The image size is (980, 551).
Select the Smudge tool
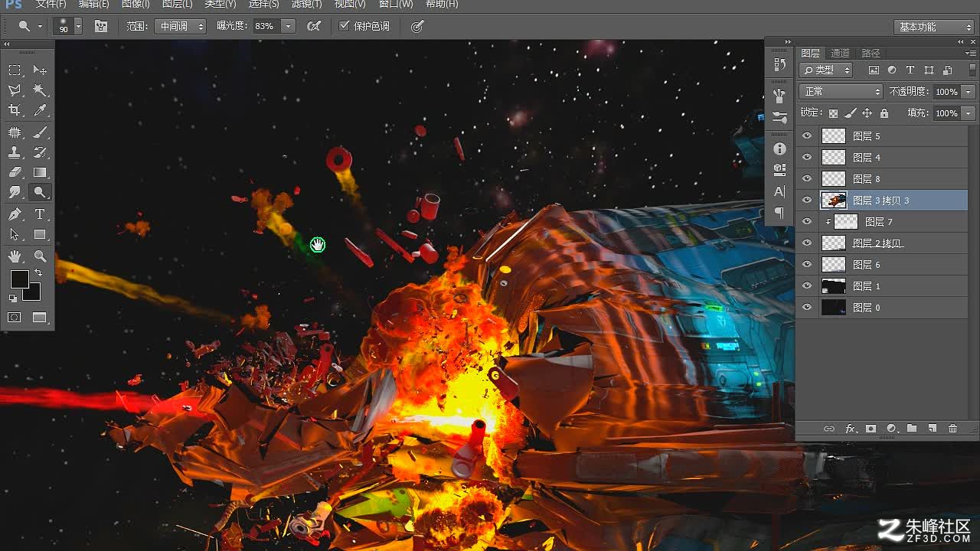[x=15, y=192]
